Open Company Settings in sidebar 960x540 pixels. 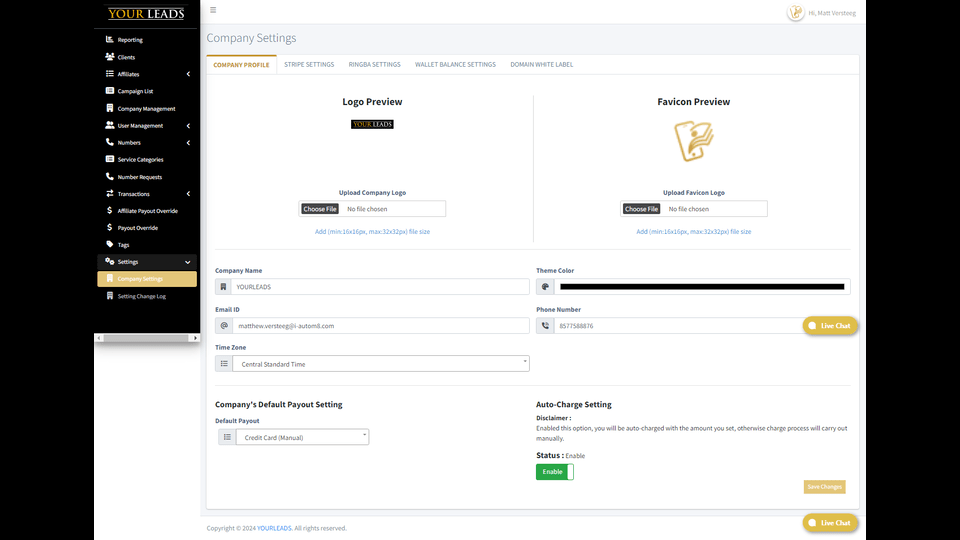tap(147, 279)
